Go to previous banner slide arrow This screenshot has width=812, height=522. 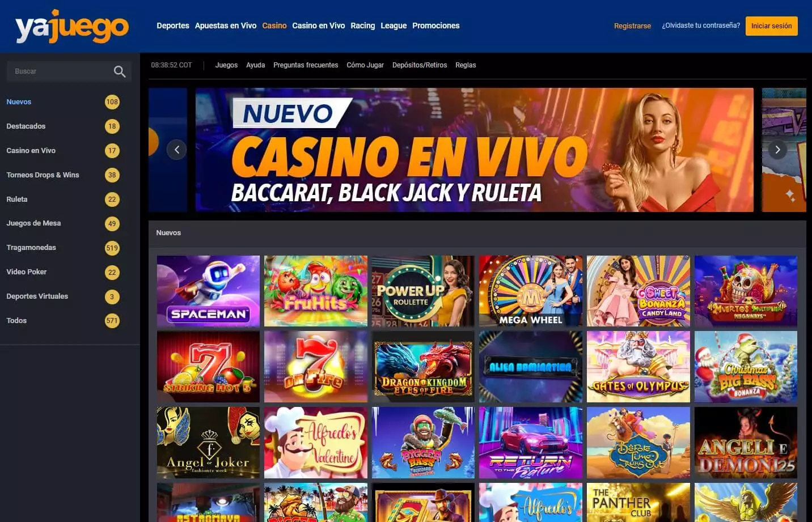(177, 150)
